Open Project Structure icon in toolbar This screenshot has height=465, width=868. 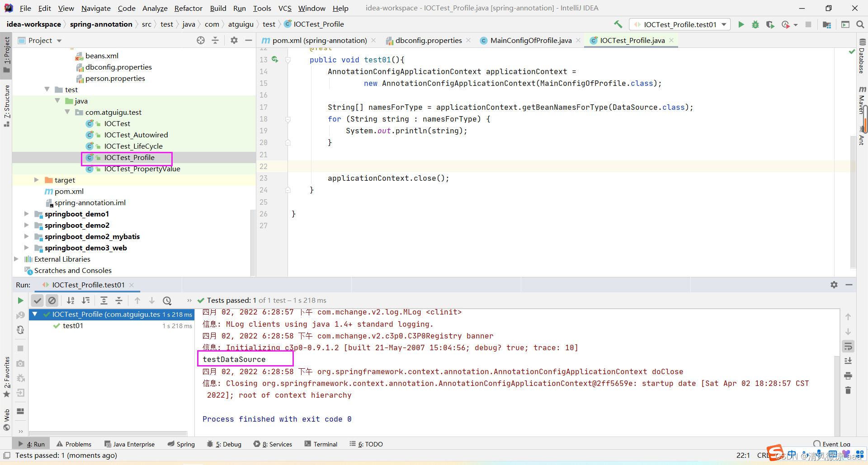[x=827, y=24]
